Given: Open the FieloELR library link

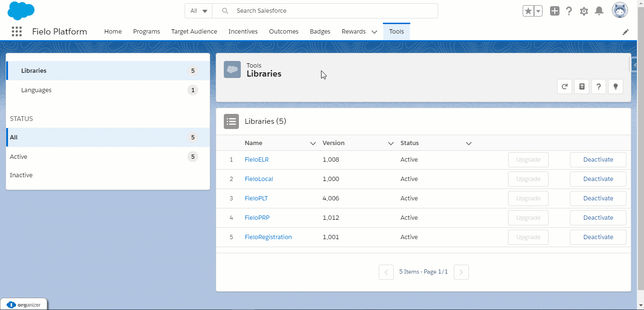Looking at the screenshot, I should pyautogui.click(x=256, y=160).
